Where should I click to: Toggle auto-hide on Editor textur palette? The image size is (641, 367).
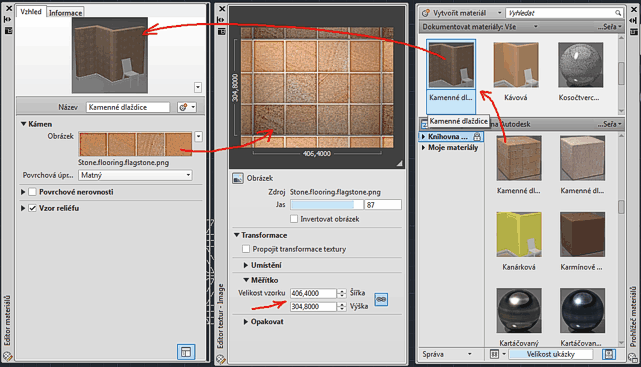pos(222,20)
